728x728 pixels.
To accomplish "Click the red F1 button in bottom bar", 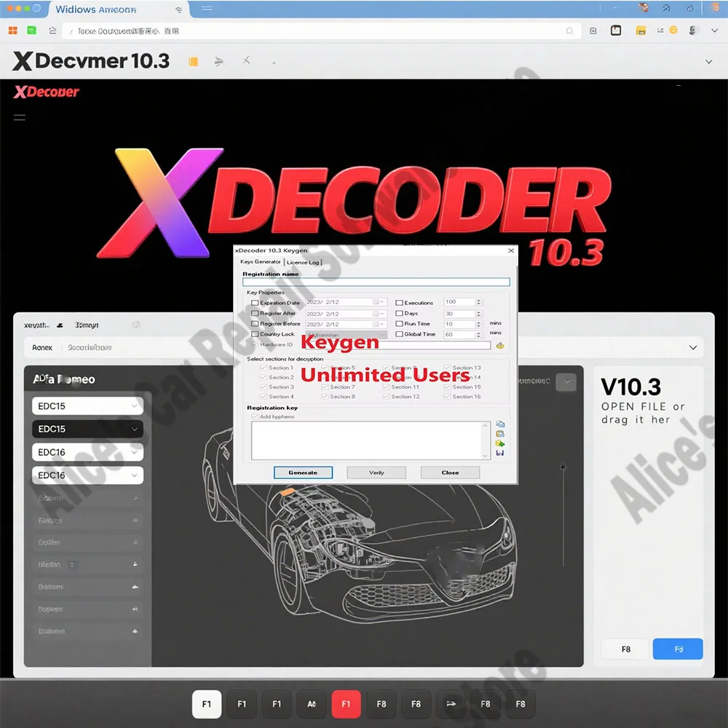I will [x=347, y=704].
